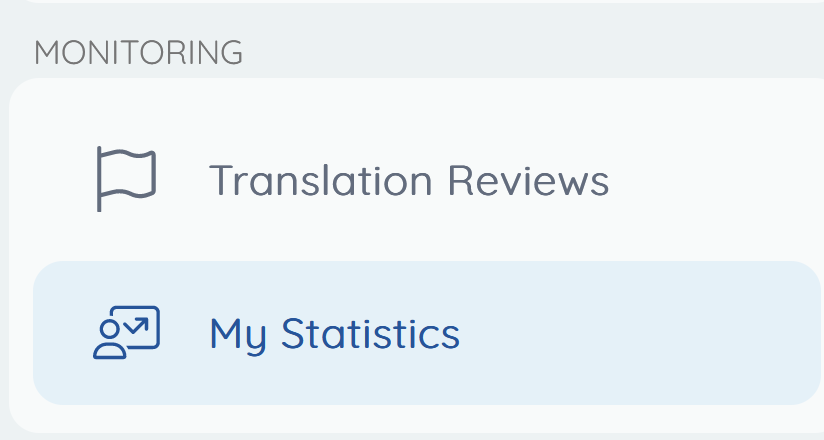Image resolution: width=824 pixels, height=440 pixels.
Task: Click the My Statistics person-chart icon
Action: click(x=126, y=333)
